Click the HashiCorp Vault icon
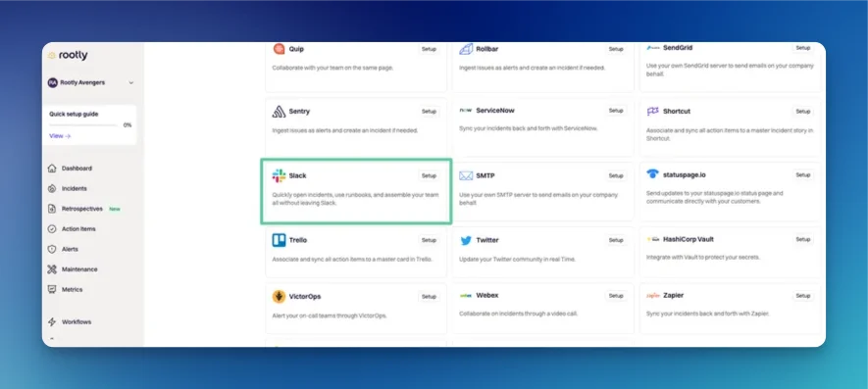The width and height of the screenshot is (868, 389). pos(652,240)
